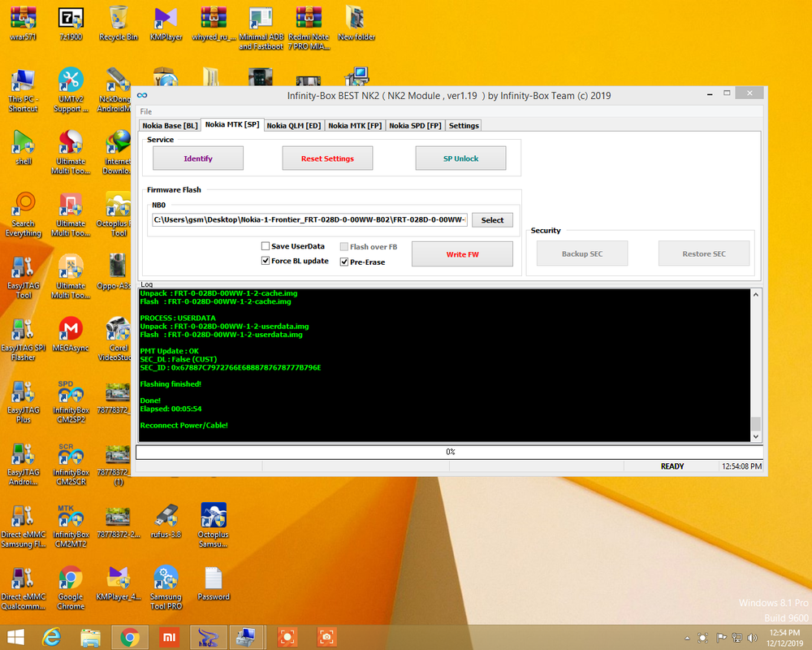Open the Nokia MTK [FP] tab

[x=355, y=125]
